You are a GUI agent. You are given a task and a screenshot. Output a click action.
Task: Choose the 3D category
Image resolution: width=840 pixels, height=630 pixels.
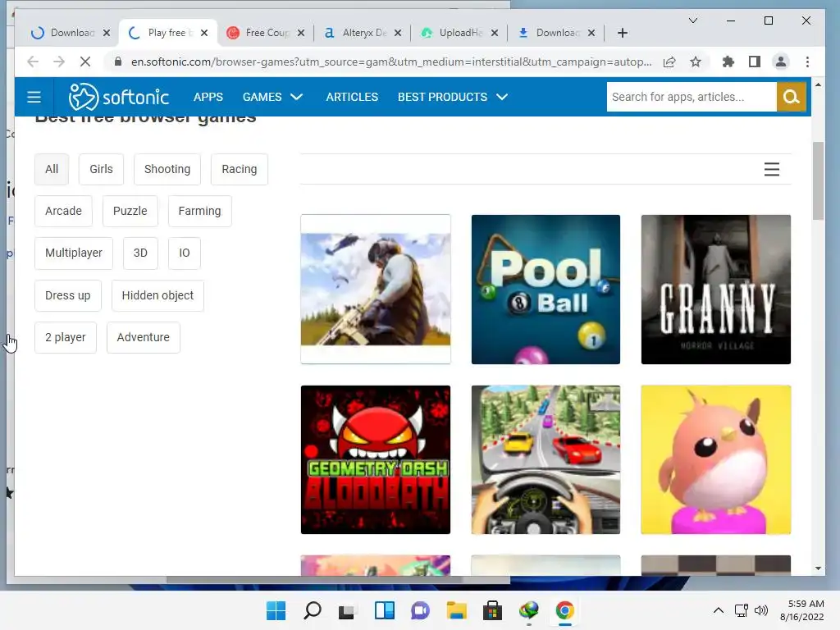click(140, 253)
